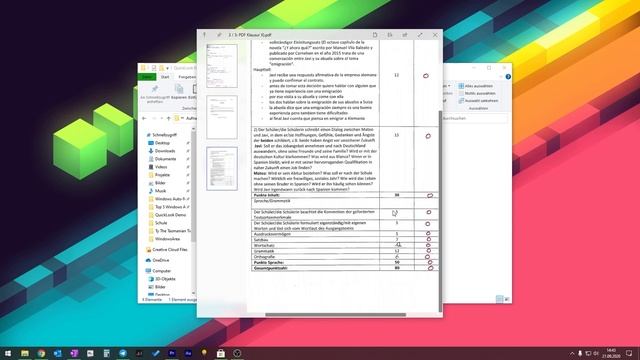Go up one folder level in Explorer
The width and height of the screenshot is (640, 360).
pos(169,118)
